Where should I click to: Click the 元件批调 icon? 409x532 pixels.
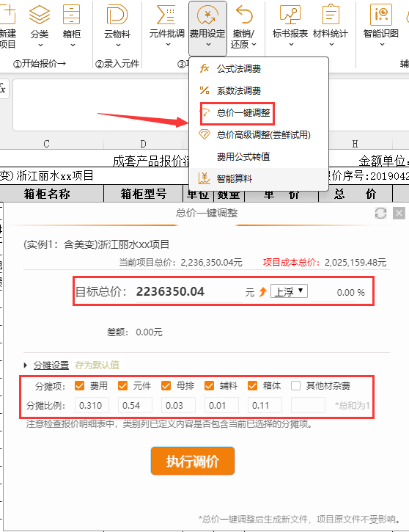tap(166, 15)
